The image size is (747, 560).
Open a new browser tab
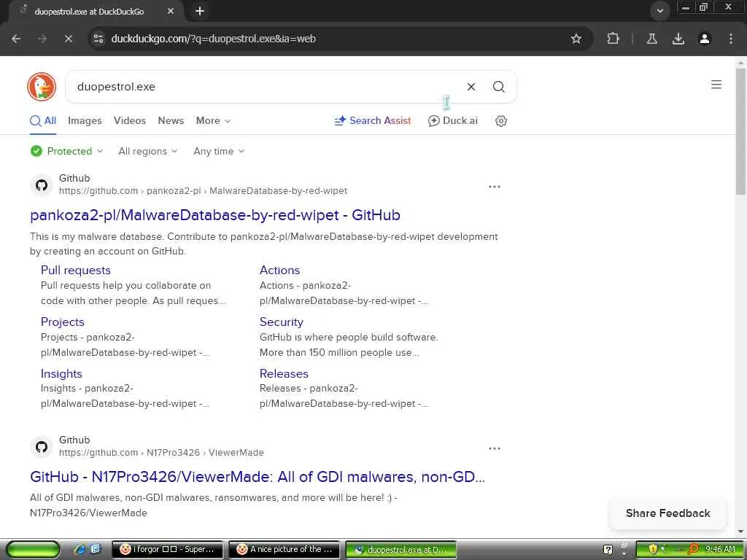click(x=200, y=11)
